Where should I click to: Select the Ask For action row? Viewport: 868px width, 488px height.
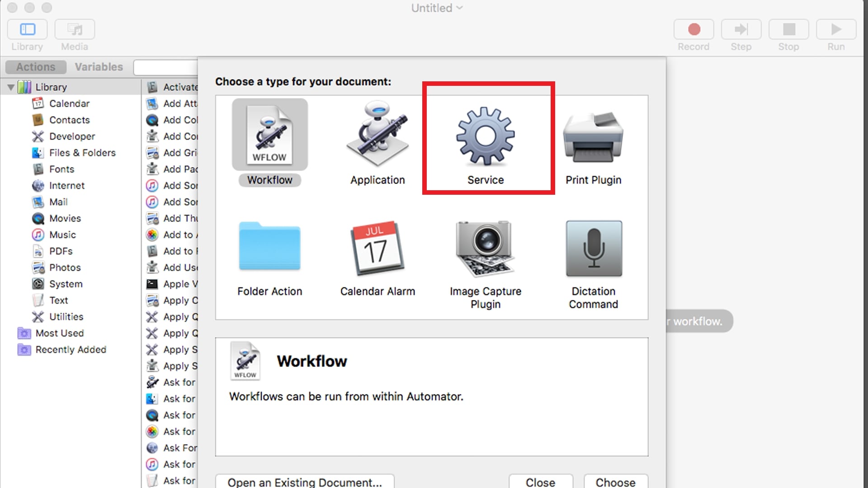[172, 448]
